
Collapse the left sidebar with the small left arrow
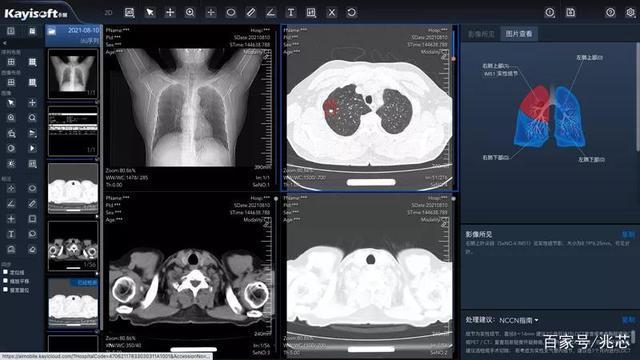(x=4, y=43)
